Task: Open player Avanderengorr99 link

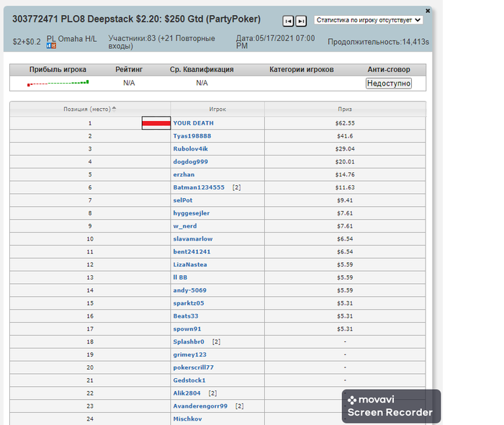Action: pyautogui.click(x=200, y=406)
